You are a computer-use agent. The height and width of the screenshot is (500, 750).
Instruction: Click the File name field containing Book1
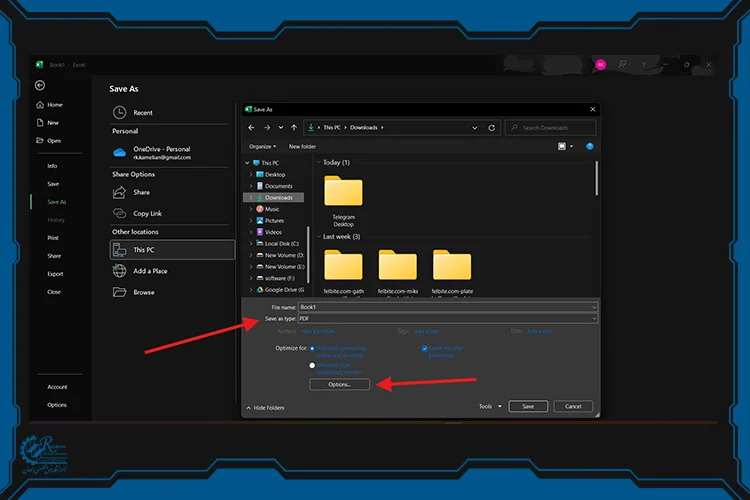[448, 307]
